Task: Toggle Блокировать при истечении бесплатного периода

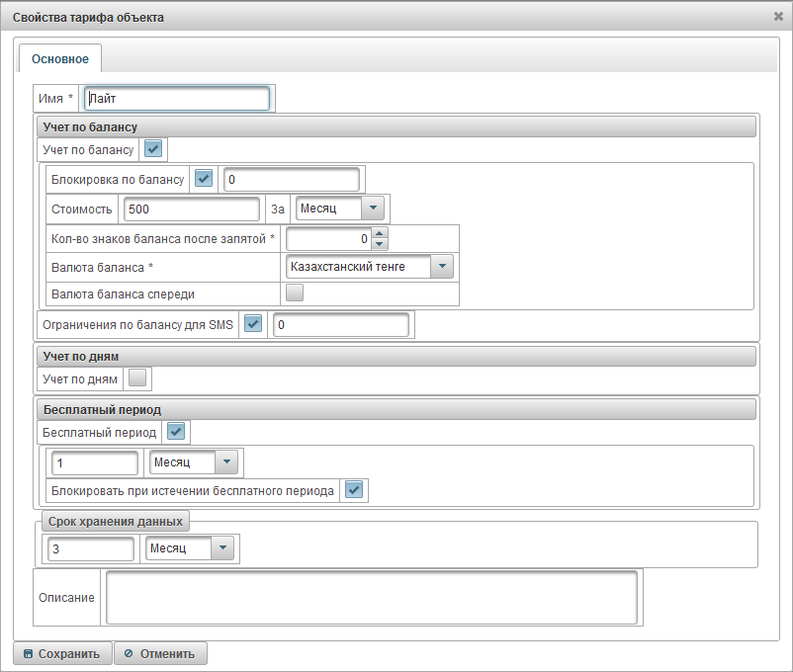Action: pyautogui.click(x=354, y=490)
